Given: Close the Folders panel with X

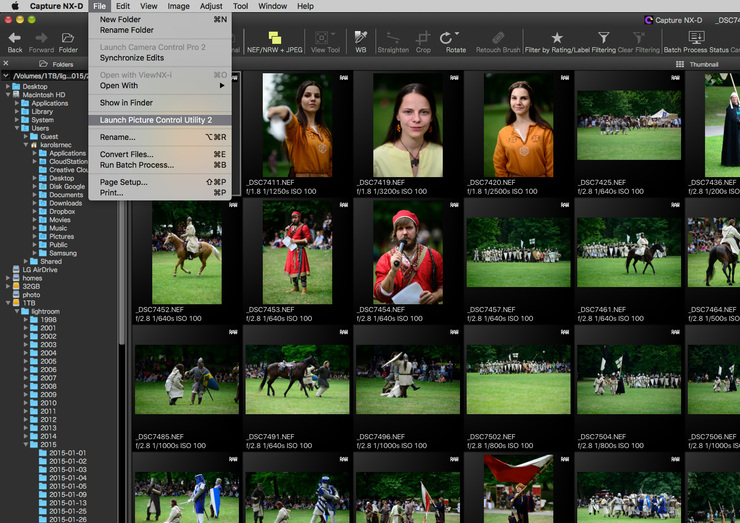Looking at the screenshot, I should [6, 63].
